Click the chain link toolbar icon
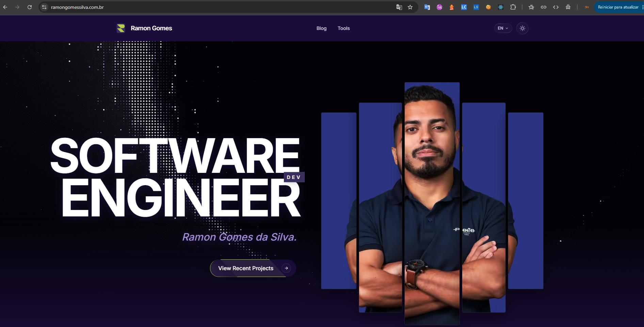 tap(544, 7)
